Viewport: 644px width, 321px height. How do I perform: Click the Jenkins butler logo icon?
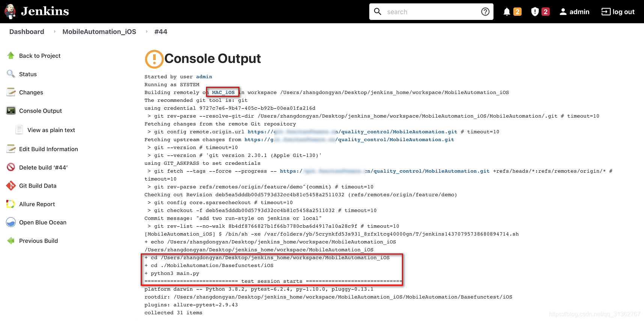(x=10, y=12)
